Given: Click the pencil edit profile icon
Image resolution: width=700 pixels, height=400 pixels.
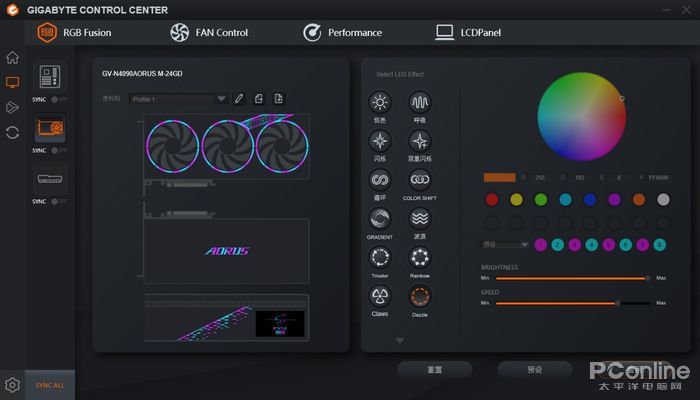Looking at the screenshot, I should (x=239, y=98).
